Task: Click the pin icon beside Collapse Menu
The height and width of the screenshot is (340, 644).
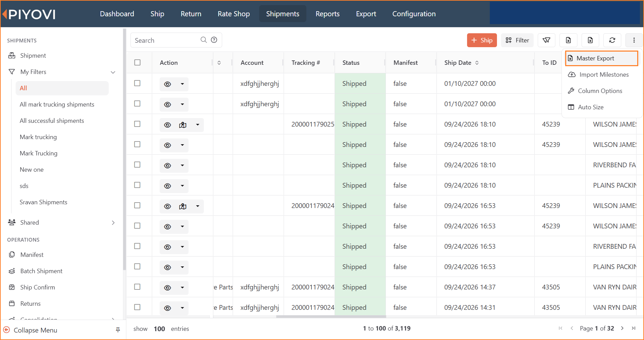Action: click(118, 330)
